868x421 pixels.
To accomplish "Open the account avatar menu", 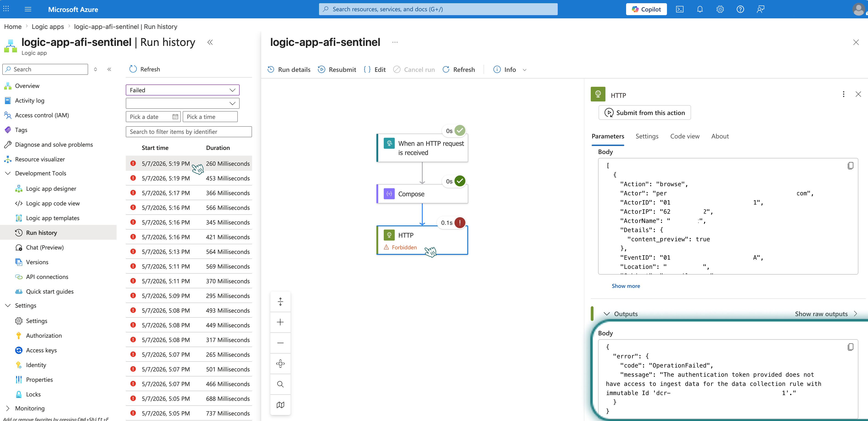I will click(x=858, y=9).
